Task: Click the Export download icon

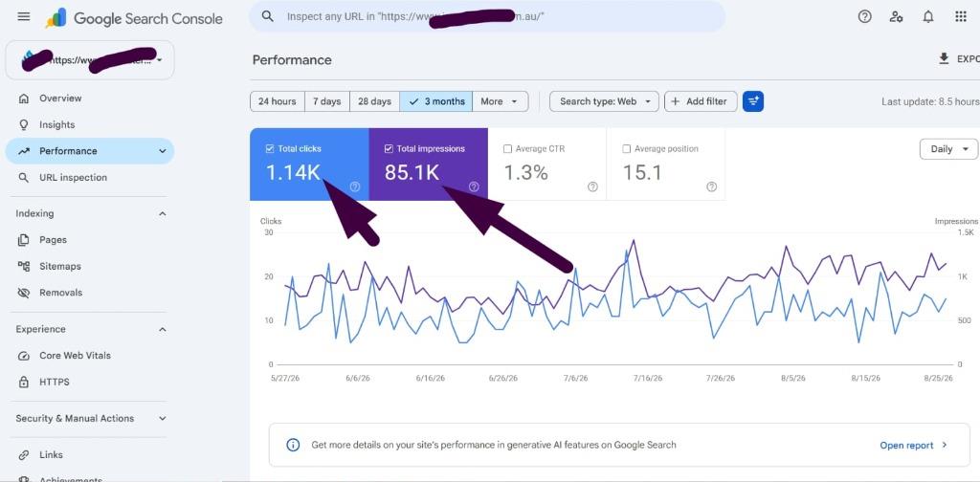Action: (x=944, y=58)
